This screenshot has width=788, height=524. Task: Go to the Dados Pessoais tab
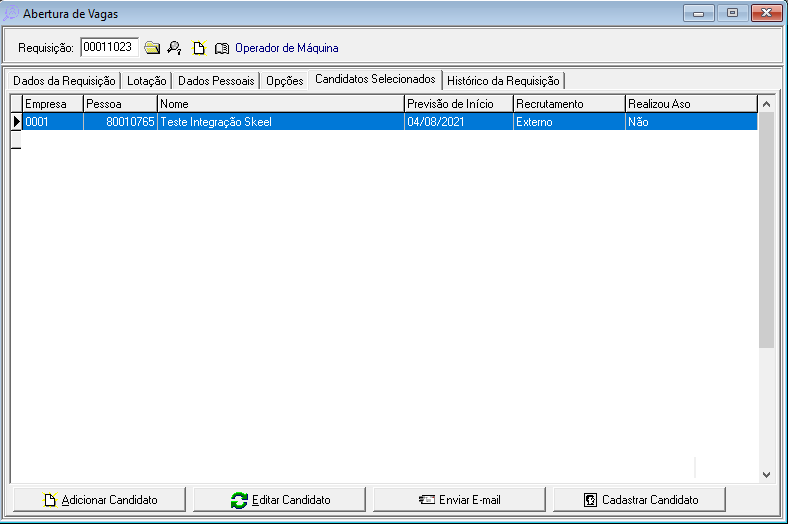coord(217,81)
